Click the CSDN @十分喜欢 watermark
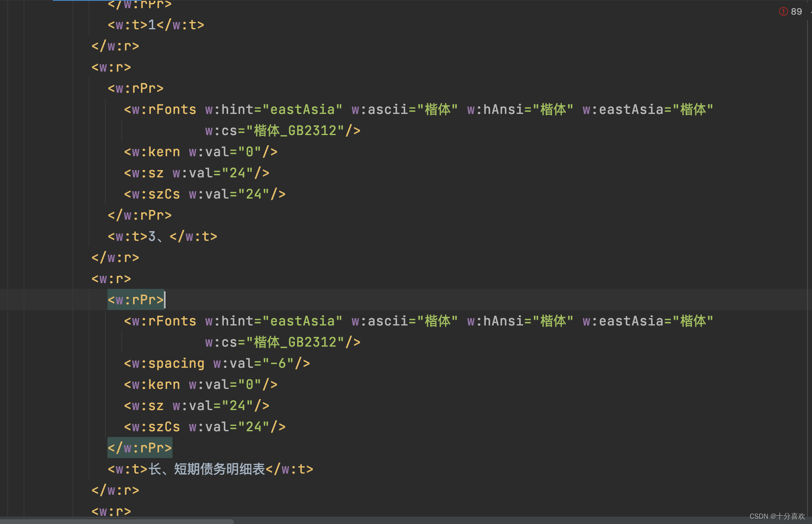 tap(777, 516)
